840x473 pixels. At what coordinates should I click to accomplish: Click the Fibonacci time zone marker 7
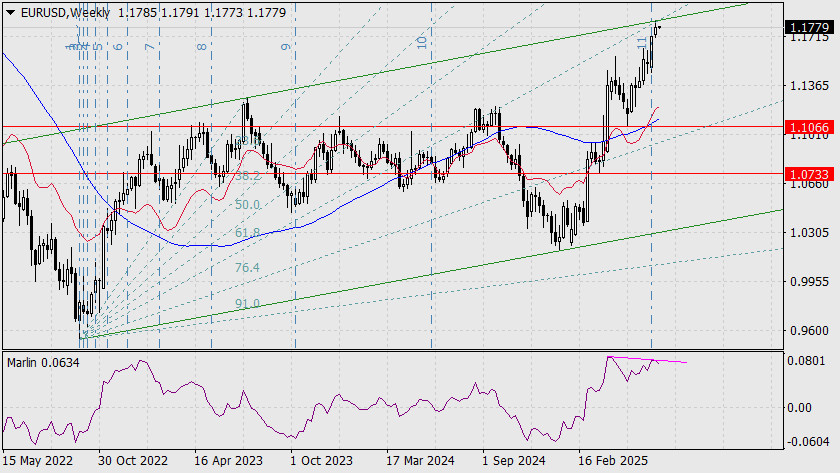point(149,47)
